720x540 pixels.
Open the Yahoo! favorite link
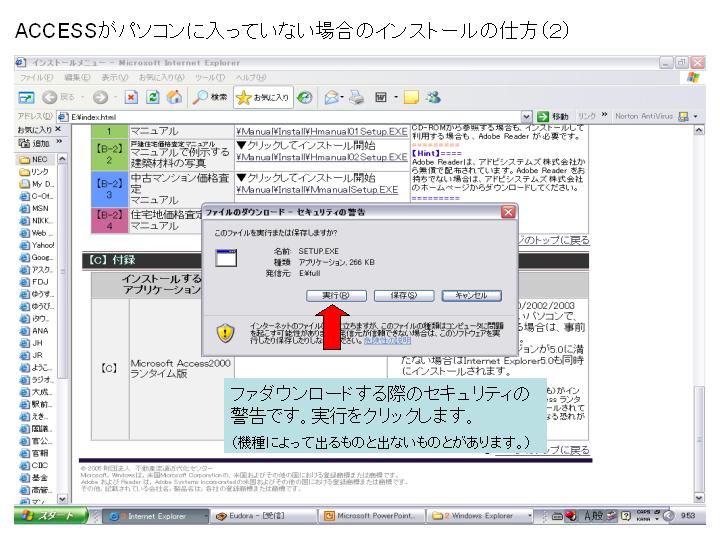pos(37,245)
